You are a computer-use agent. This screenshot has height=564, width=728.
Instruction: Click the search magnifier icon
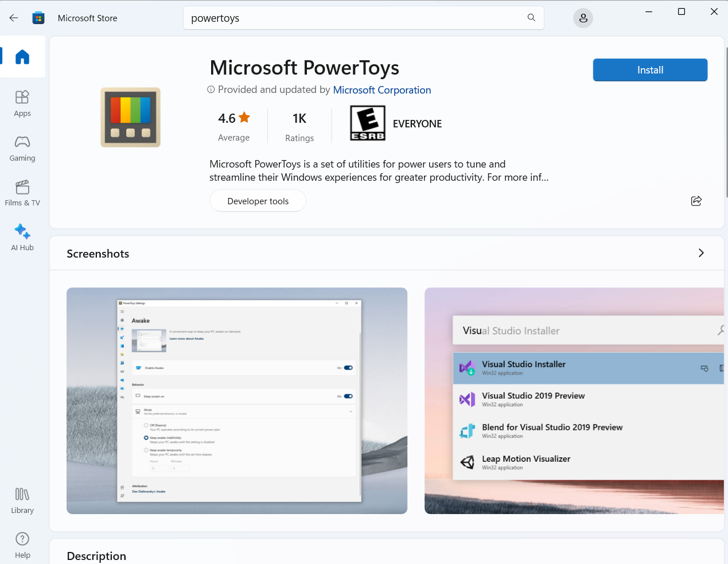[531, 18]
